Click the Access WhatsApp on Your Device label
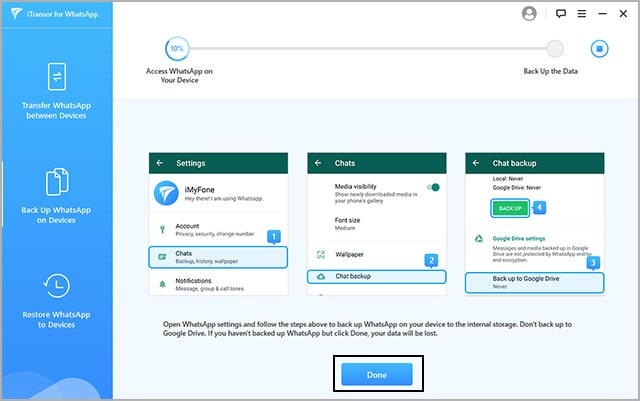640x401 pixels. pyautogui.click(x=179, y=76)
